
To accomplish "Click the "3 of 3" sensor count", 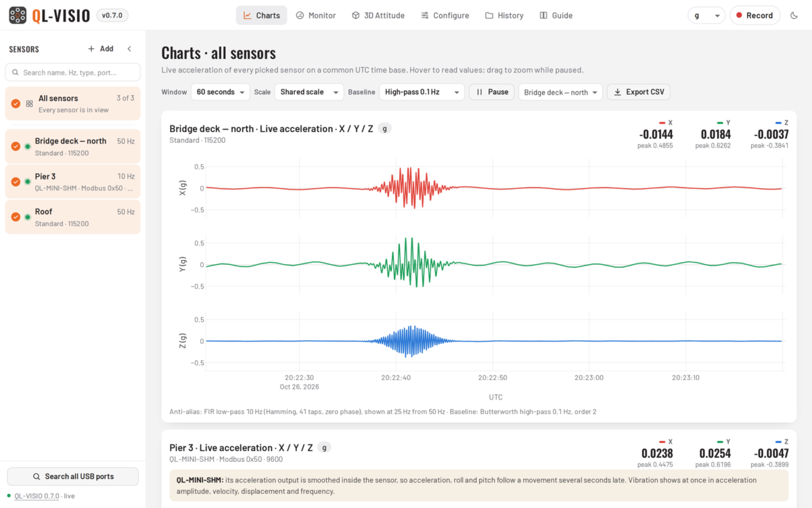I will click(125, 98).
